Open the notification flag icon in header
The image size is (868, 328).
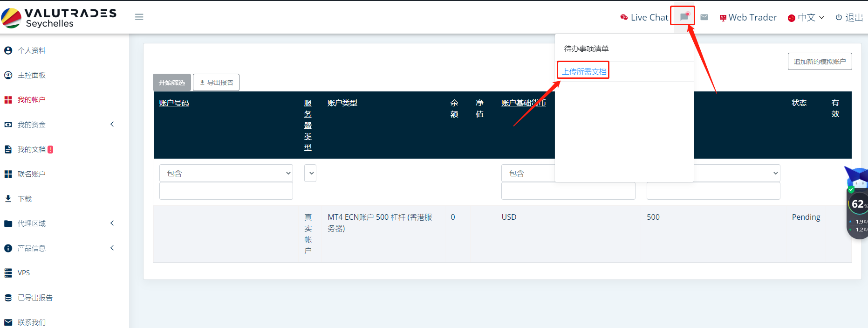pos(683,17)
